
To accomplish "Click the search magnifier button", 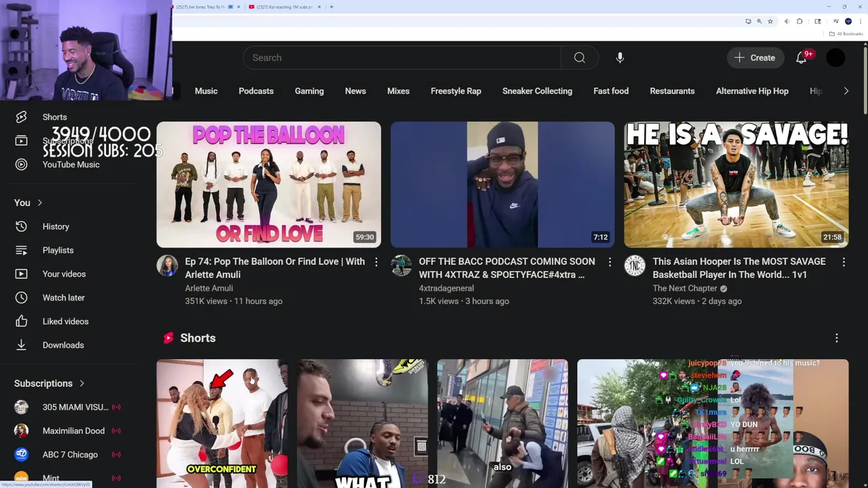I will pos(579,58).
